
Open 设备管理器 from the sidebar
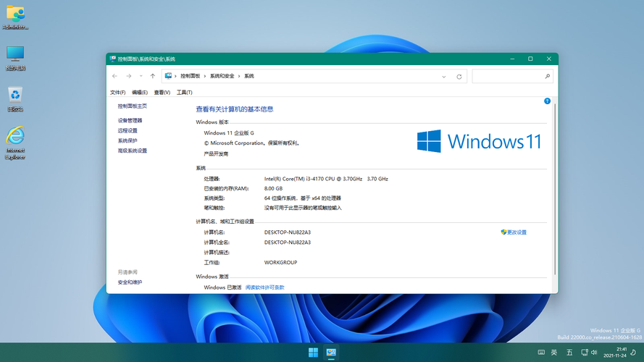click(x=130, y=120)
